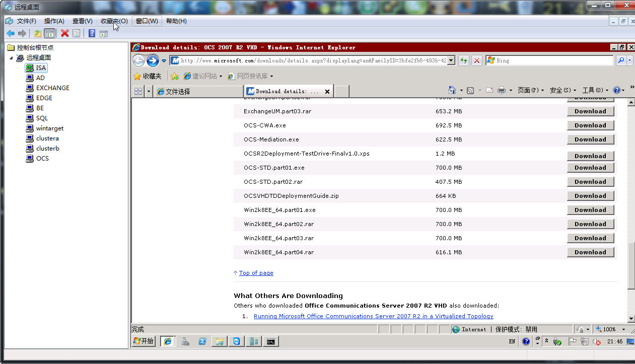Click the muted volume tray icon
The image size is (635, 364).
(x=597, y=341)
